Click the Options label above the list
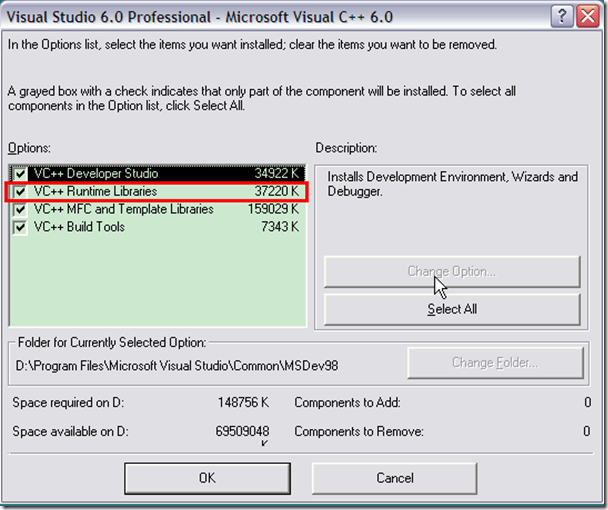The height and width of the screenshot is (510, 608). (x=29, y=148)
